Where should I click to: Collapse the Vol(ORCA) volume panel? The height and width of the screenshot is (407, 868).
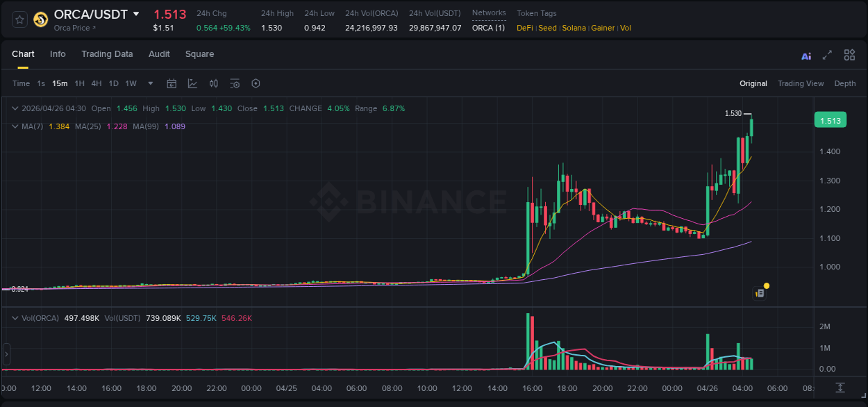(15, 317)
